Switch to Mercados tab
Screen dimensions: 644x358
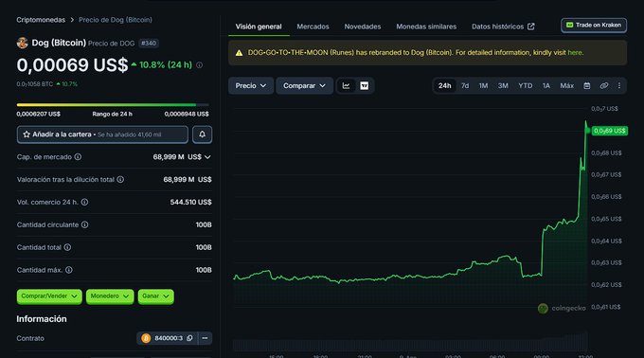(x=313, y=27)
